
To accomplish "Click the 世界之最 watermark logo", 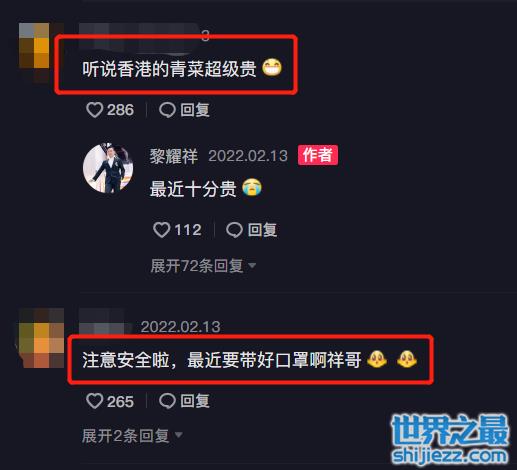I will [451, 440].
